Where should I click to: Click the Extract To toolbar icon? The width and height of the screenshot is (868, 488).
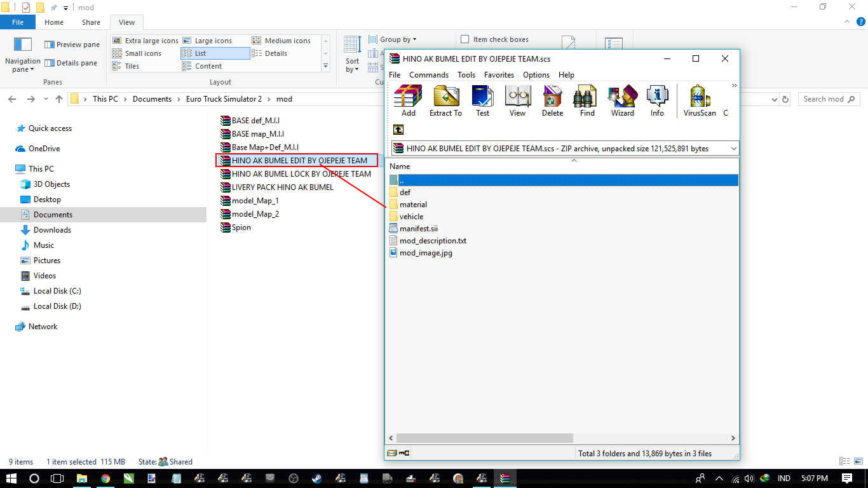pyautogui.click(x=445, y=100)
